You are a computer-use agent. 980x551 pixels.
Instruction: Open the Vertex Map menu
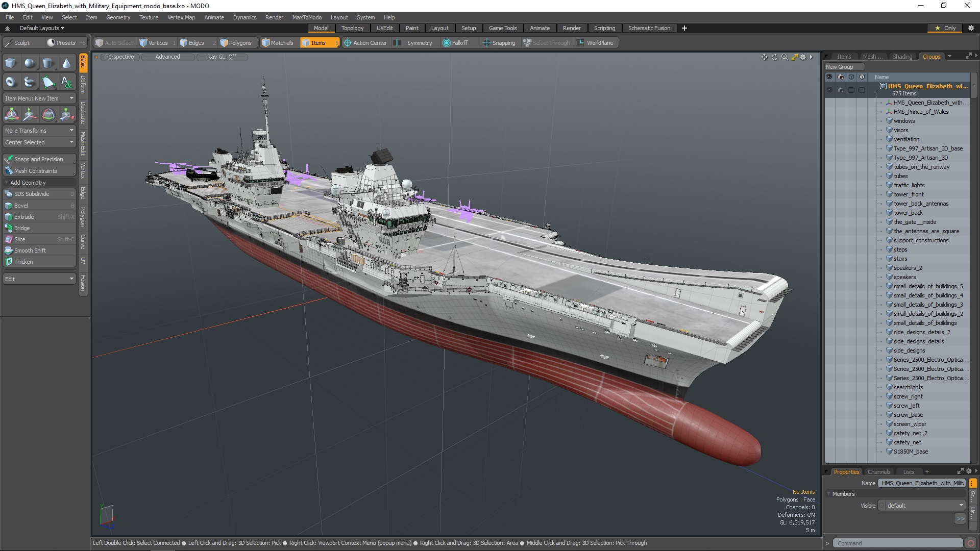[181, 17]
